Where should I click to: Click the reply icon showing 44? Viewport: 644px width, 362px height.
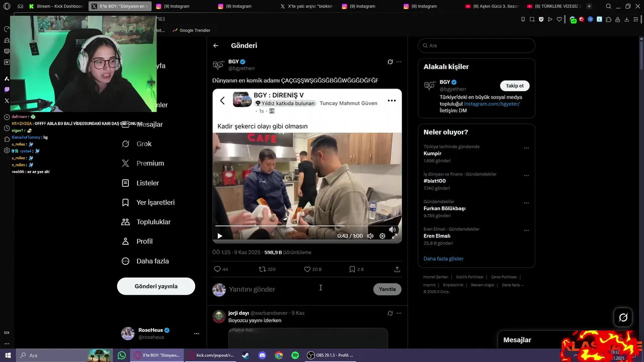click(x=221, y=269)
